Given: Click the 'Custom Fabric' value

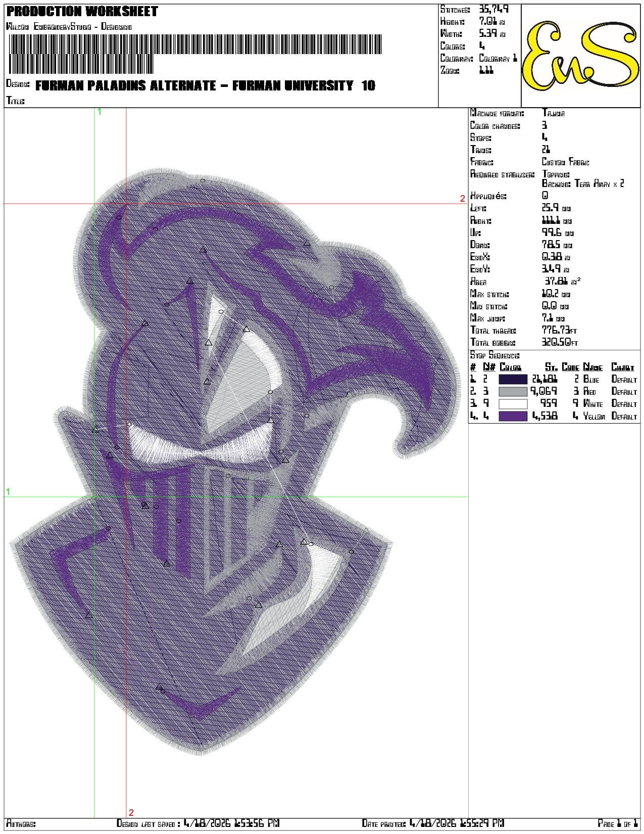Looking at the screenshot, I should [566, 162].
